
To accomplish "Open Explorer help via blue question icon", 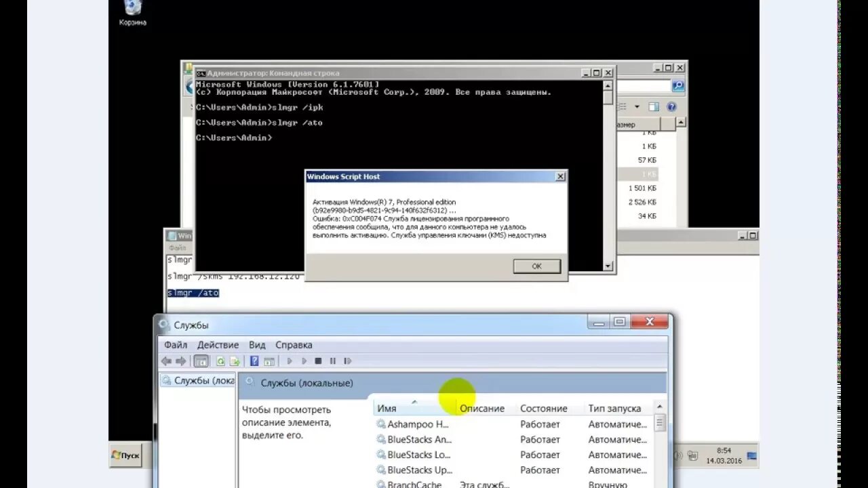I will tap(671, 107).
